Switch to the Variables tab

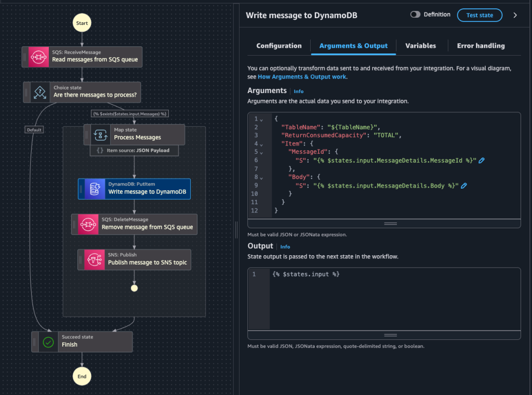click(x=420, y=46)
